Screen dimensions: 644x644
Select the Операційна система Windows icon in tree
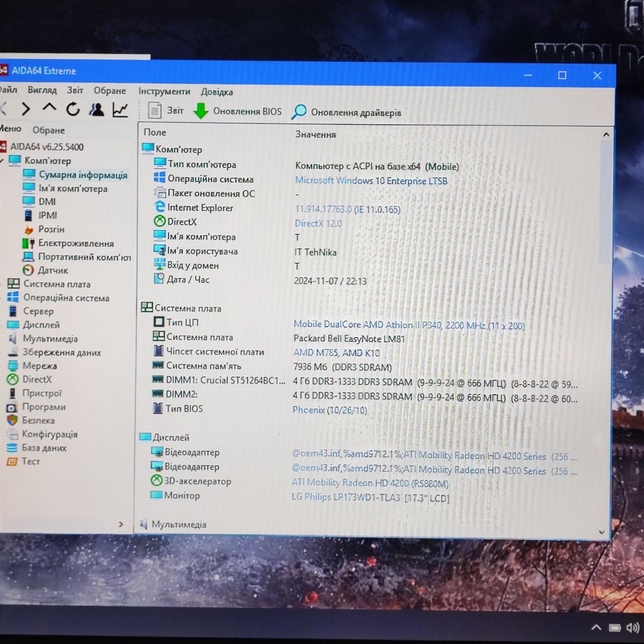[14, 297]
